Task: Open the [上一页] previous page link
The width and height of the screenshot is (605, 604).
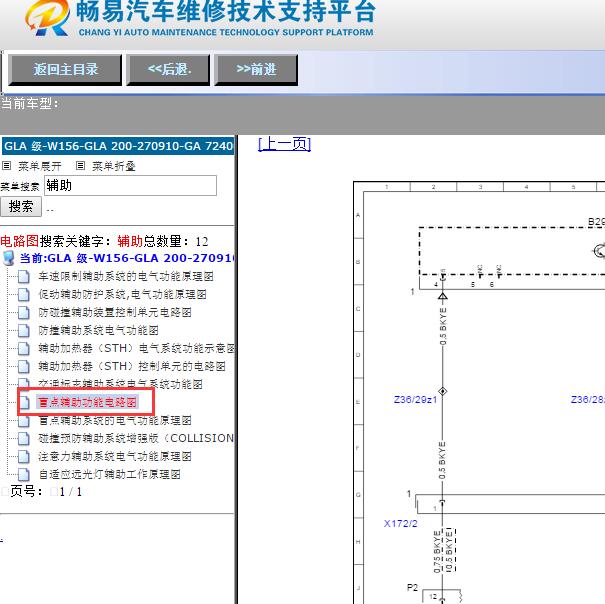Action: tap(284, 144)
